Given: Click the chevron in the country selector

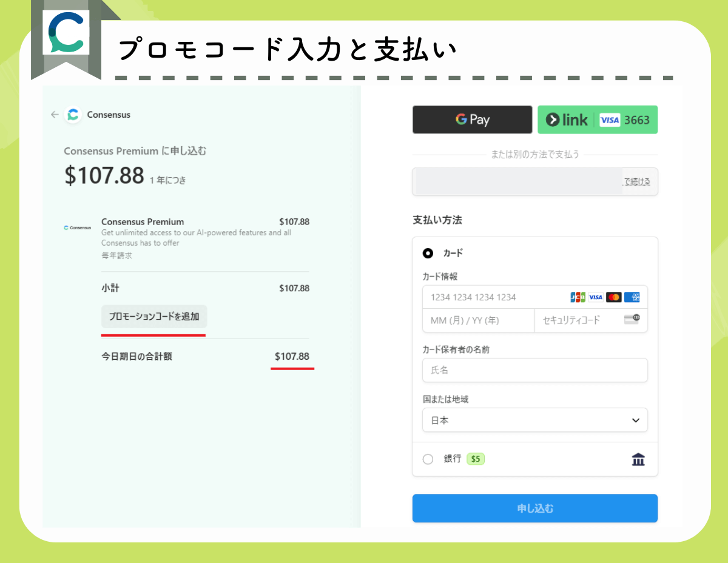Looking at the screenshot, I should pyautogui.click(x=635, y=420).
